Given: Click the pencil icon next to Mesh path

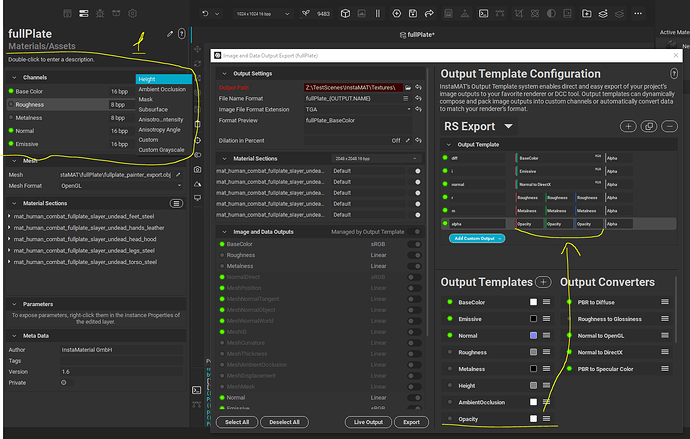Looking at the screenshot, I should click(179, 174).
